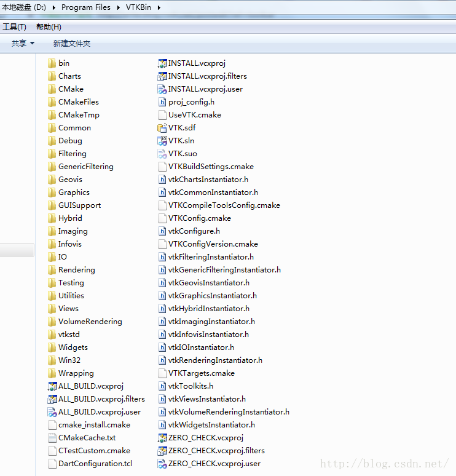Open the 共享 dropdown arrow
Image resolution: width=456 pixels, height=476 pixels.
click(x=32, y=44)
